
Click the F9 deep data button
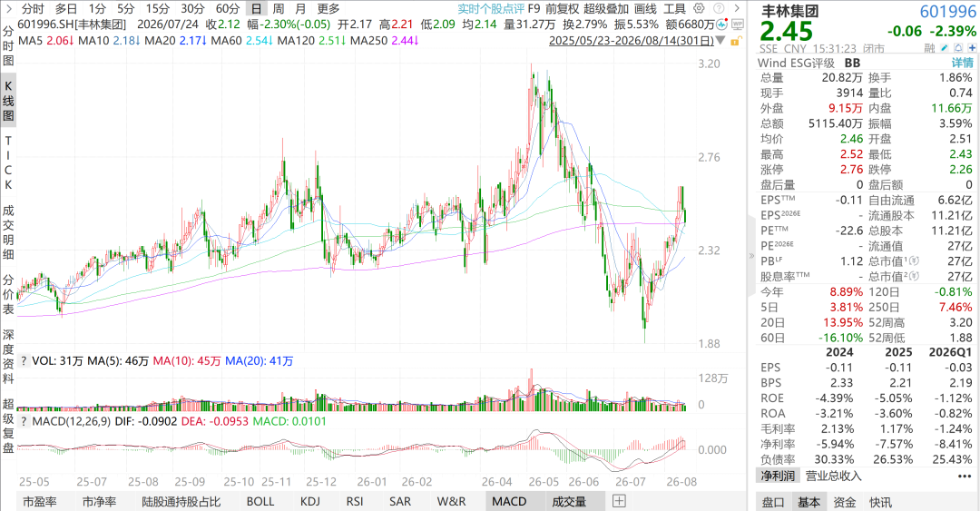pyautogui.click(x=534, y=9)
